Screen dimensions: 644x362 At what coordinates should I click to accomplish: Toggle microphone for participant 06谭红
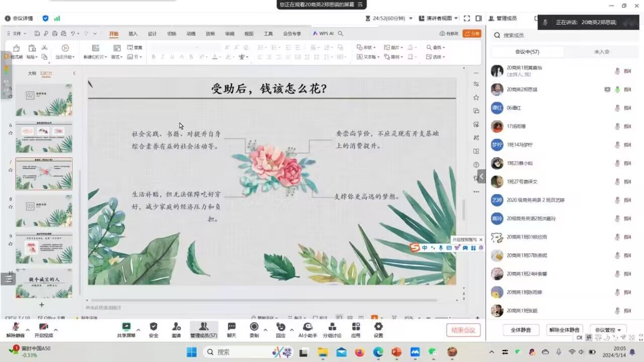tap(617, 108)
